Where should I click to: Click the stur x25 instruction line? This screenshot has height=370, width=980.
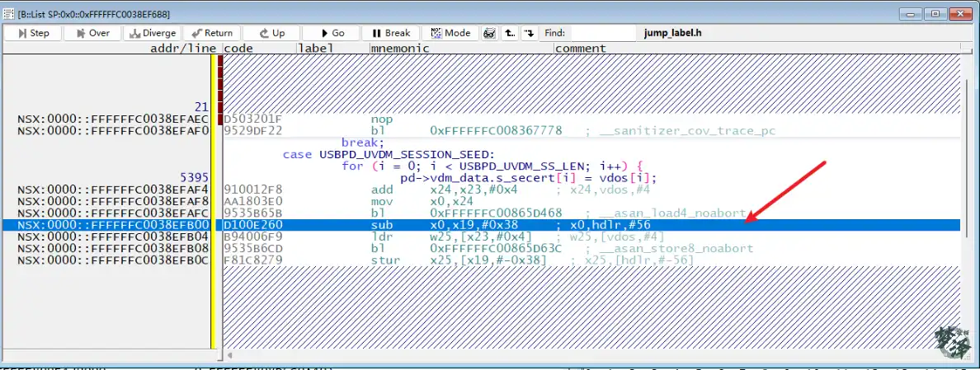(495, 260)
